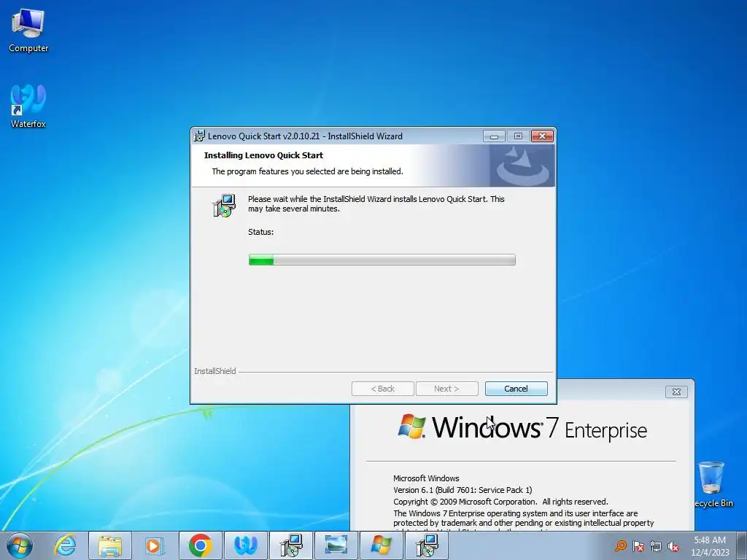Open Windows Explorer from the taskbar
This screenshot has height=560, width=747.
pos(110,545)
